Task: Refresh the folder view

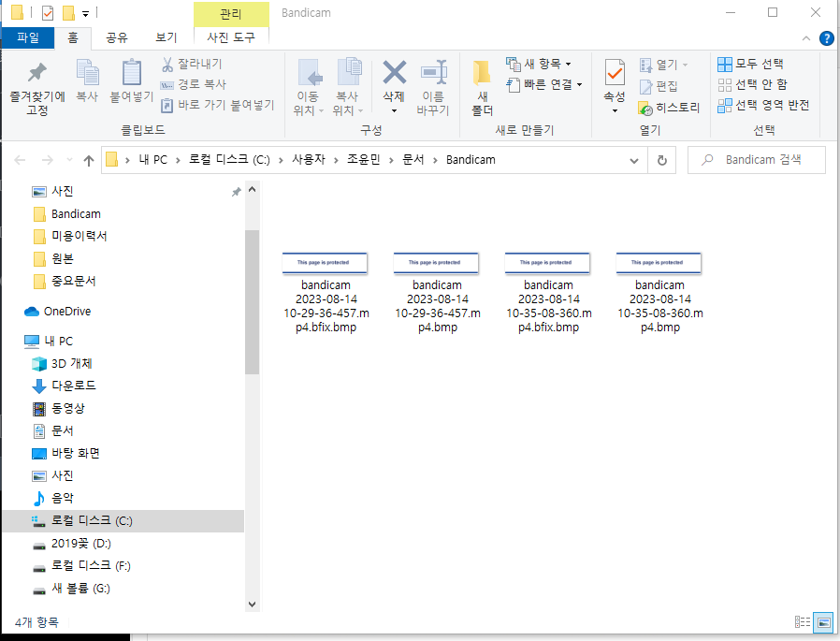Action: [x=662, y=160]
